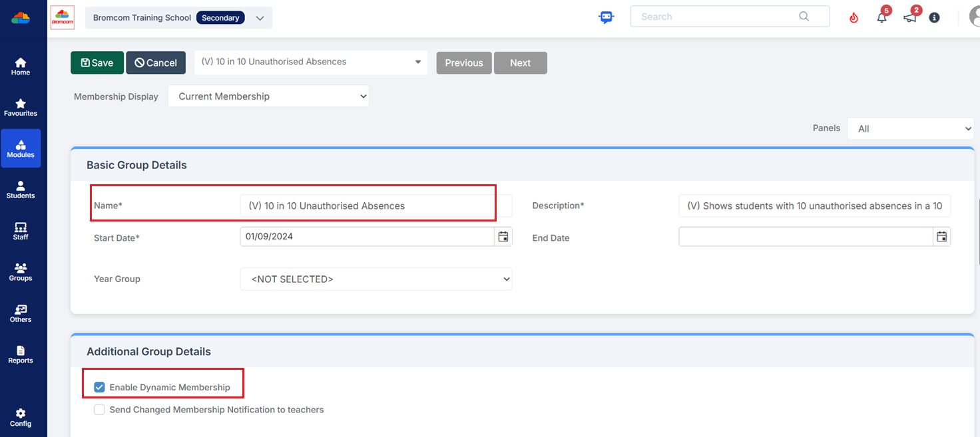This screenshot has height=437, width=980.
Task: Open the Panels dropdown
Action: pos(909,129)
